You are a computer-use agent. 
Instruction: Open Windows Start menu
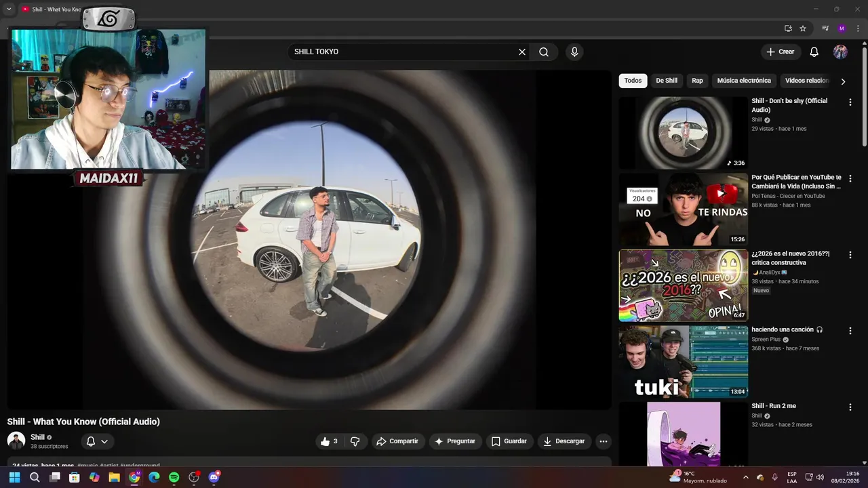click(x=15, y=477)
